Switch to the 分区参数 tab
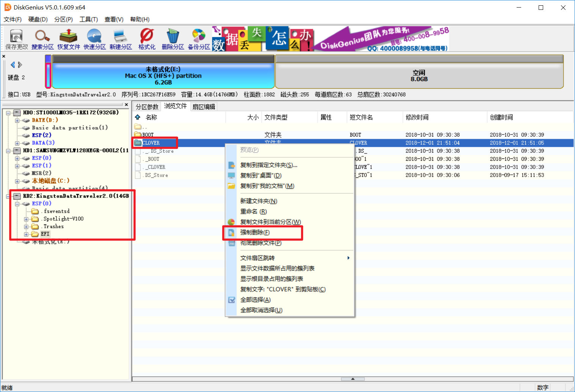Image resolution: width=575 pixels, height=392 pixels. [147, 107]
